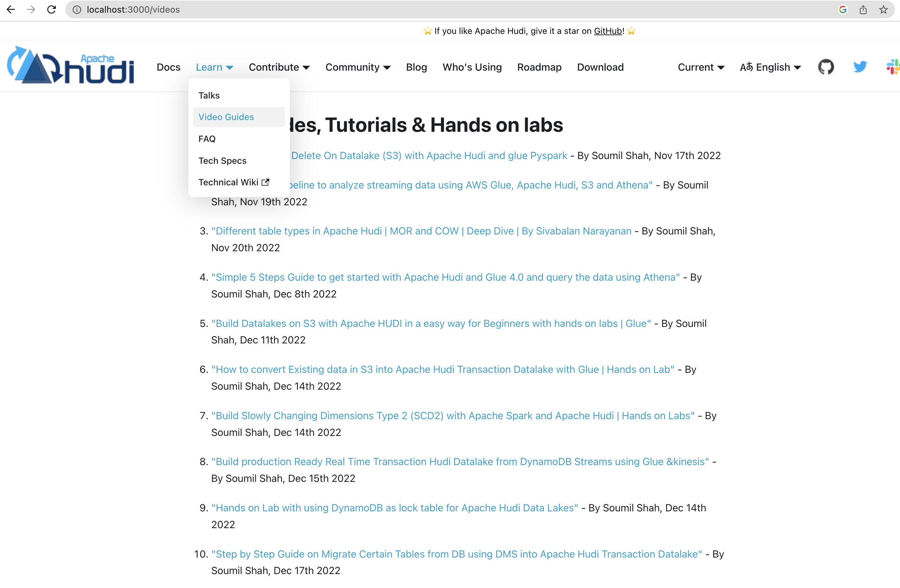900x588 pixels.
Task: Click the GitHub link in announcement banner
Action: (x=608, y=31)
